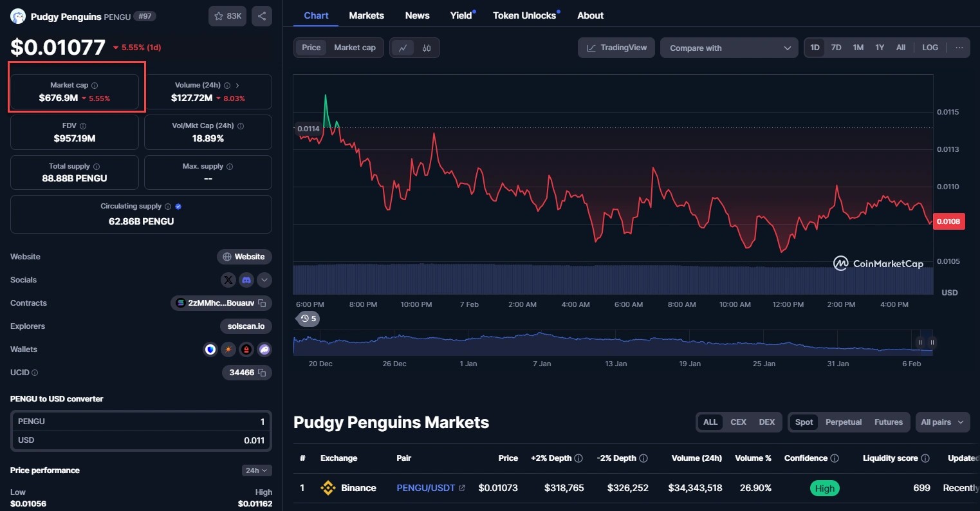Switch to the Token Unlocks tab
Viewport: 980px width, 511px height.
pyautogui.click(x=524, y=15)
